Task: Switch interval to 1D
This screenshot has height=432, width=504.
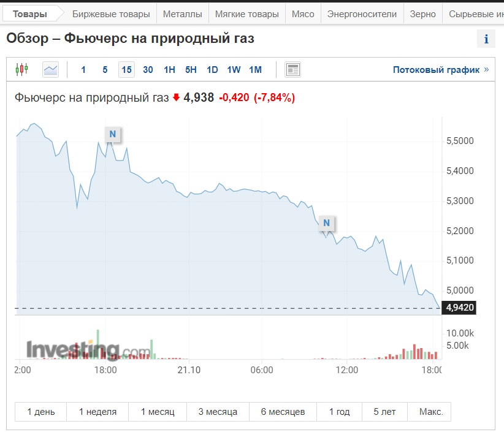Action: coord(212,69)
